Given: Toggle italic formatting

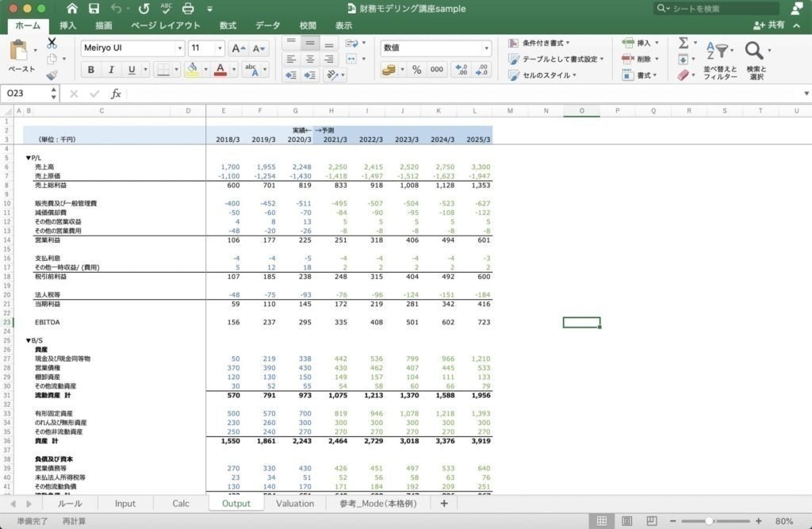Looking at the screenshot, I should [111, 70].
